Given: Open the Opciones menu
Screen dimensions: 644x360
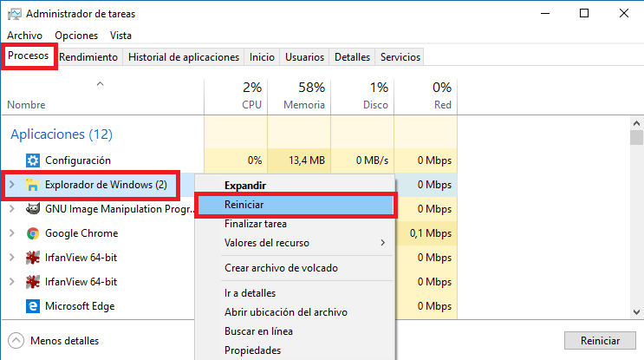Looking at the screenshot, I should (76, 36).
